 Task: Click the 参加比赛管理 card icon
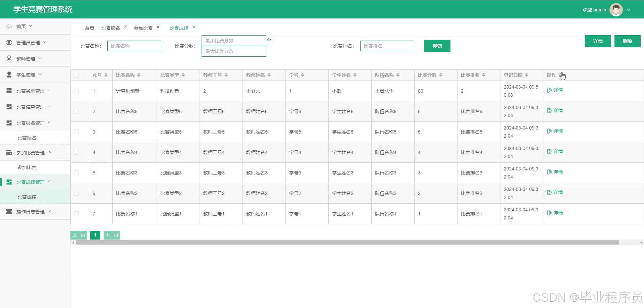[x=9, y=153]
